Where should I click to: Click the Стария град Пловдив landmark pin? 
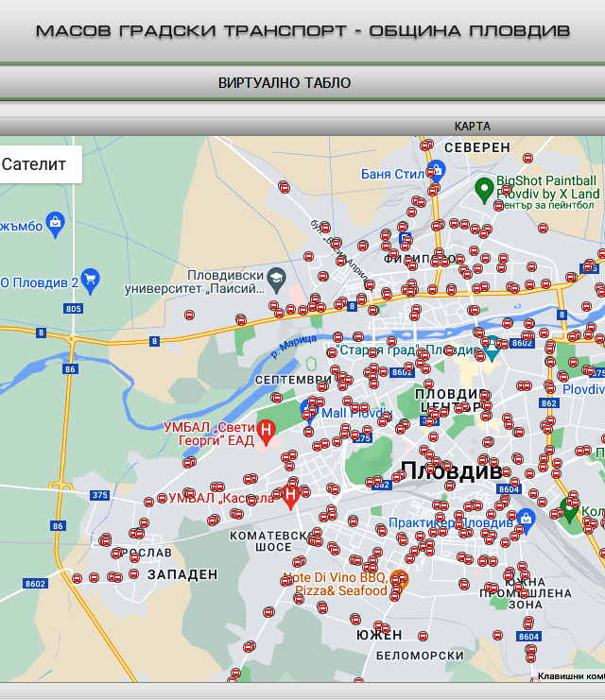coord(492,350)
